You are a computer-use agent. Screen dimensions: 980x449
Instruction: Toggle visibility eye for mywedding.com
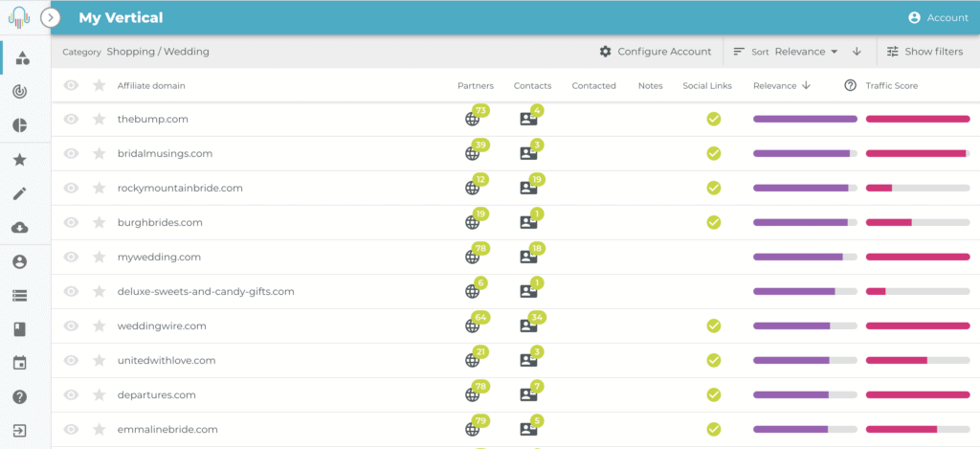click(x=71, y=258)
